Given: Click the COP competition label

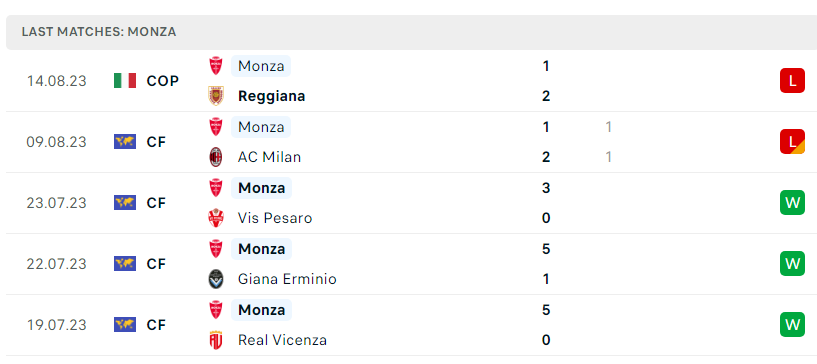Looking at the screenshot, I should tap(163, 81).
